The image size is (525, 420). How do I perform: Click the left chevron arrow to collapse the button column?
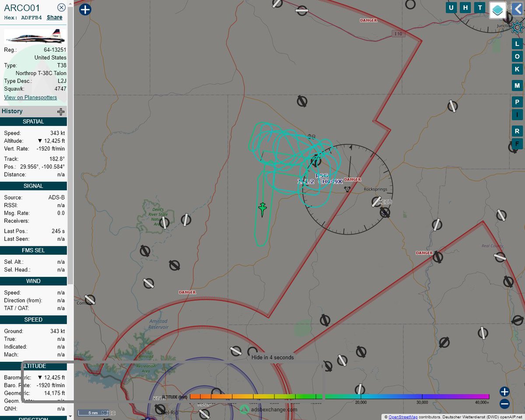[x=517, y=9]
